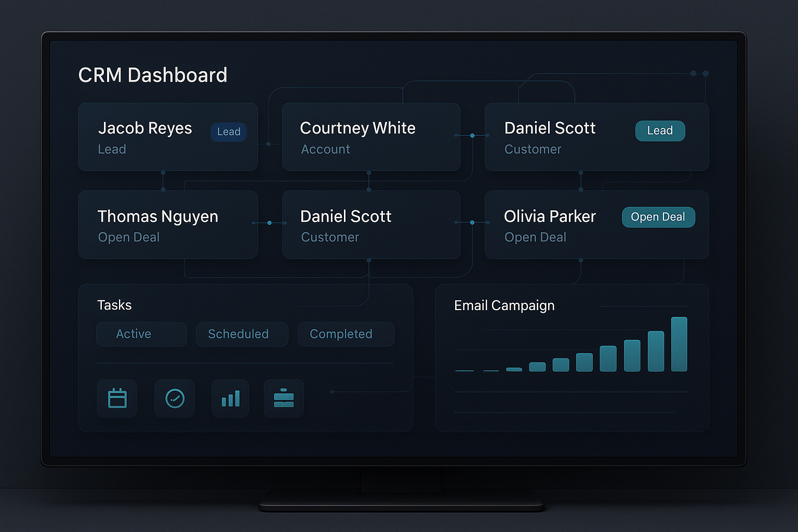Click the Open Deal badge on Olivia Parker
Screen dimensions: 798x532
658,217
